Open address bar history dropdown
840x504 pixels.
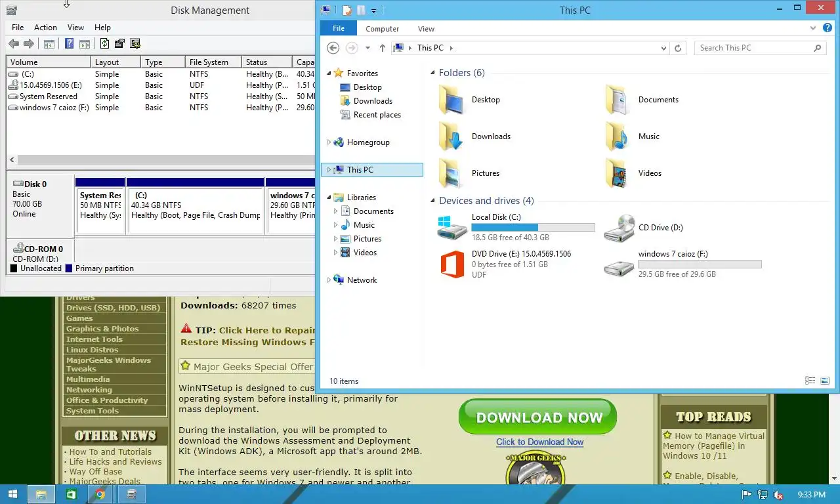coord(664,48)
